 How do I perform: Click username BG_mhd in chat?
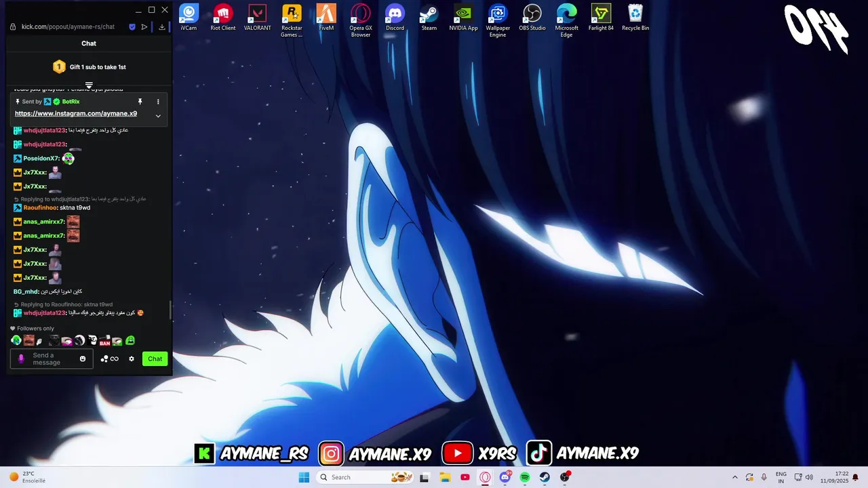pyautogui.click(x=26, y=291)
